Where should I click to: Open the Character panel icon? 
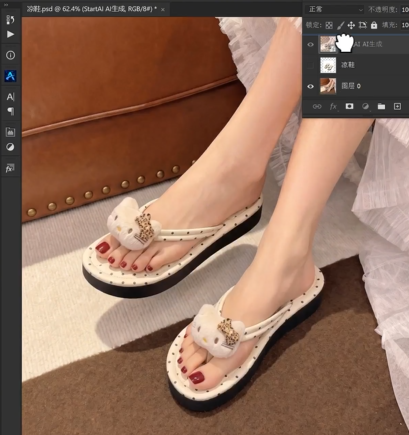pos(10,97)
